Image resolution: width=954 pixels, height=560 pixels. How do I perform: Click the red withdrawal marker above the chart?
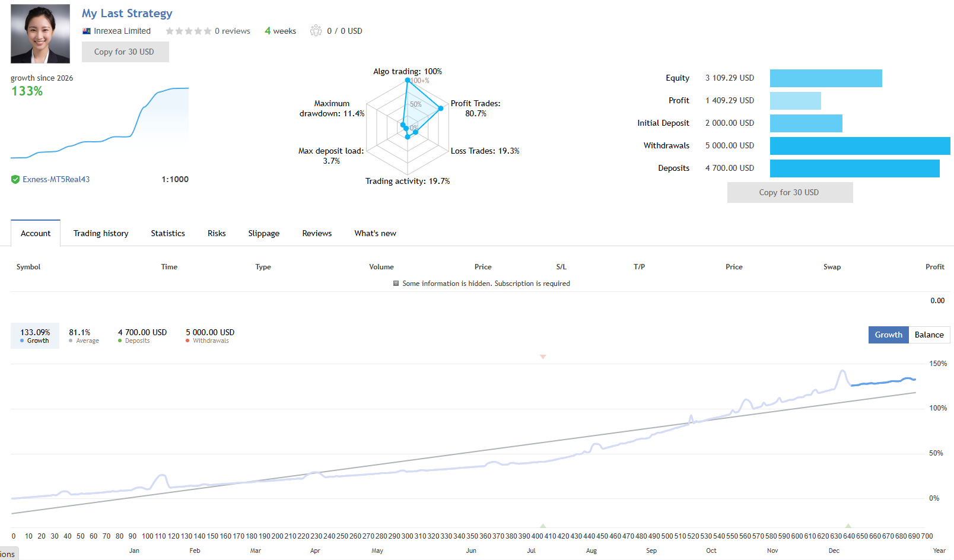tap(543, 357)
